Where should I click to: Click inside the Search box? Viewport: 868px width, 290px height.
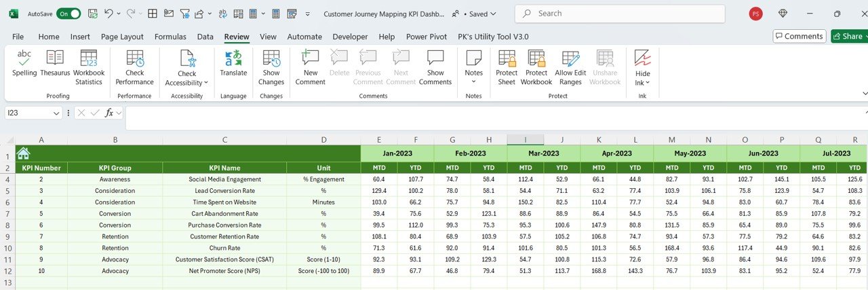619,14
